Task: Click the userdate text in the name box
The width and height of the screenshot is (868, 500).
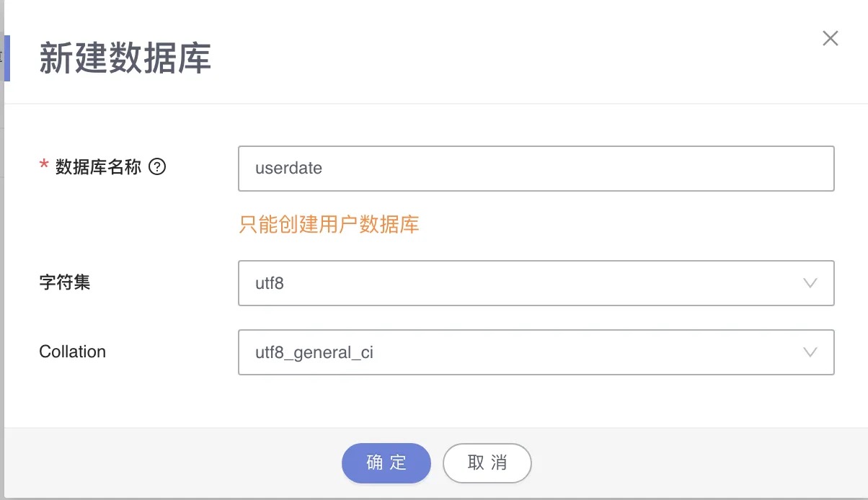Action: click(288, 169)
